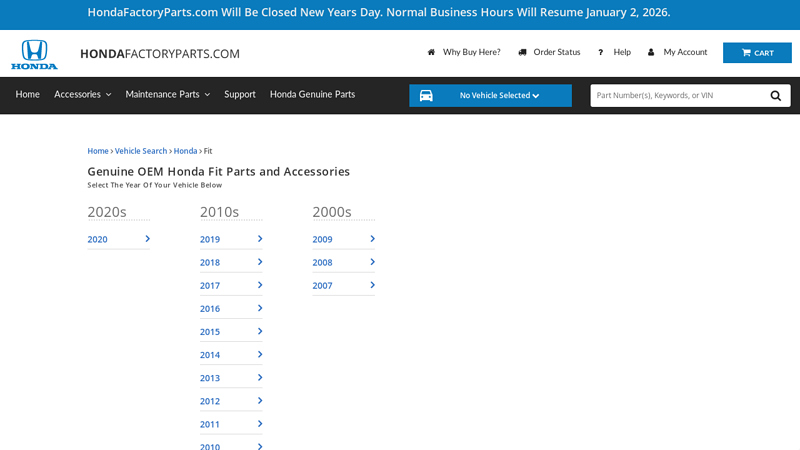Choose the 2009 model year link
This screenshot has width=800, height=450.
point(322,240)
